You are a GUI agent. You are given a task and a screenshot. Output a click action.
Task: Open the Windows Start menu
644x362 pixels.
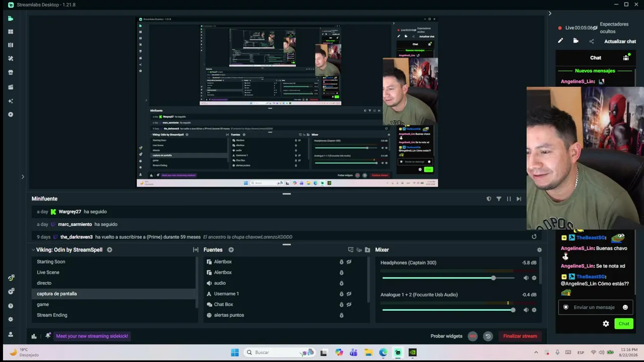(234, 352)
